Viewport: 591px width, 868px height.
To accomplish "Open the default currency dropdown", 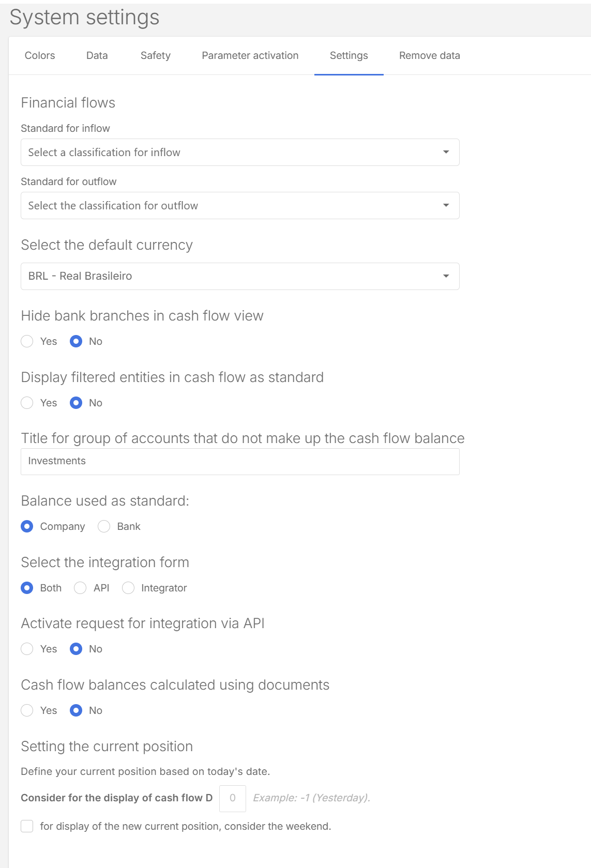I will 240,276.
